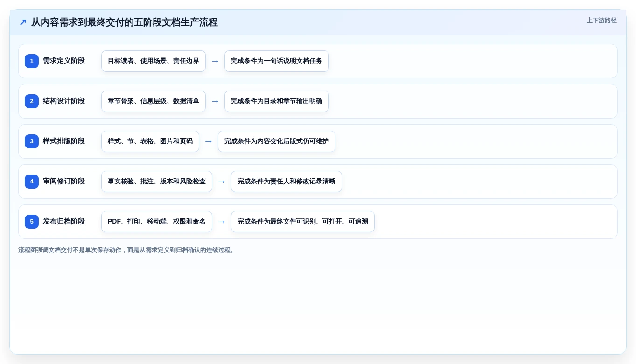636x364 pixels.
Task: Click the PDF、打印、移动端、权限和命名 box
Action: [x=157, y=222]
